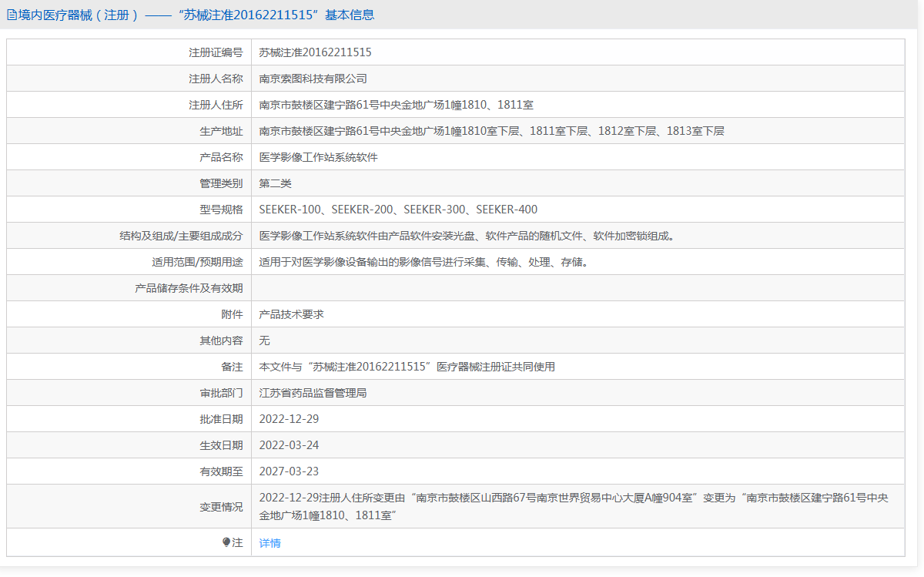The height and width of the screenshot is (577, 924).
Task: Click the 生效日期 label
Action: (222, 445)
